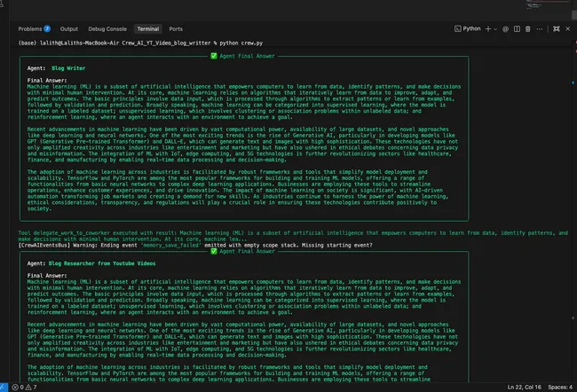The image size is (577, 392).
Task: Click Ln 22, Col 16 cursor position
Action: (x=524, y=388)
